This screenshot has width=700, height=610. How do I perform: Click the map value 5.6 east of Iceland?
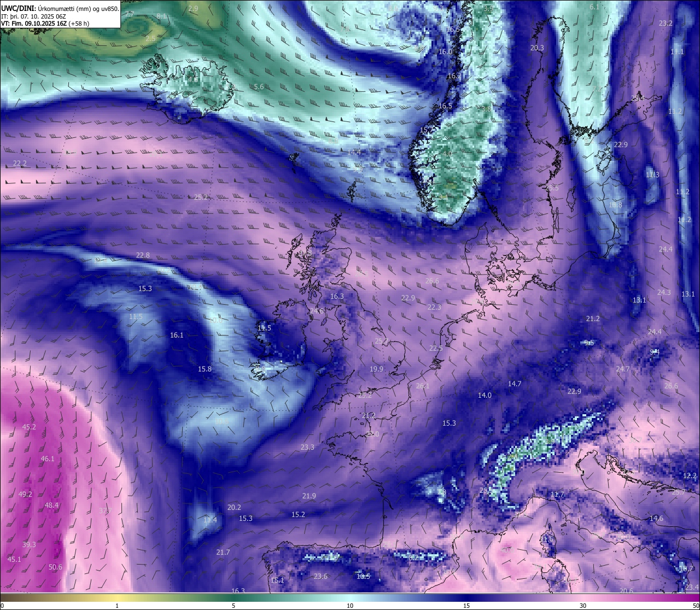pos(259,87)
